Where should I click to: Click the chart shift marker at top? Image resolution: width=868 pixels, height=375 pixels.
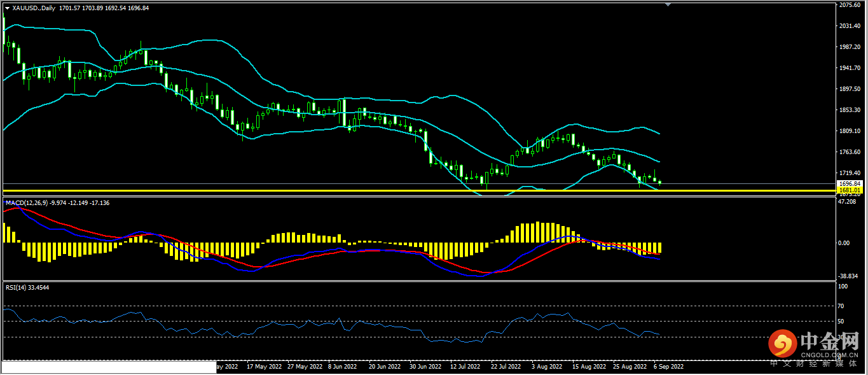(667, 4)
